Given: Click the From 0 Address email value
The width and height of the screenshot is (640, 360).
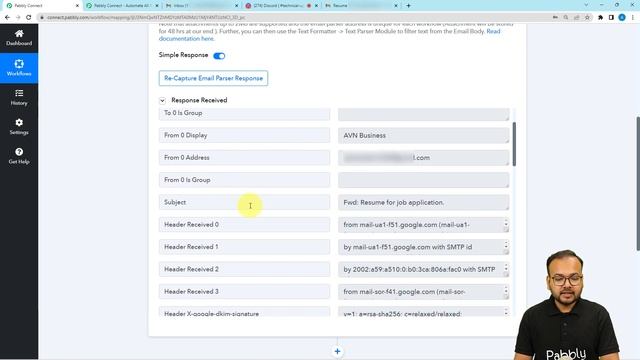Looking at the screenshot, I should tap(423, 158).
